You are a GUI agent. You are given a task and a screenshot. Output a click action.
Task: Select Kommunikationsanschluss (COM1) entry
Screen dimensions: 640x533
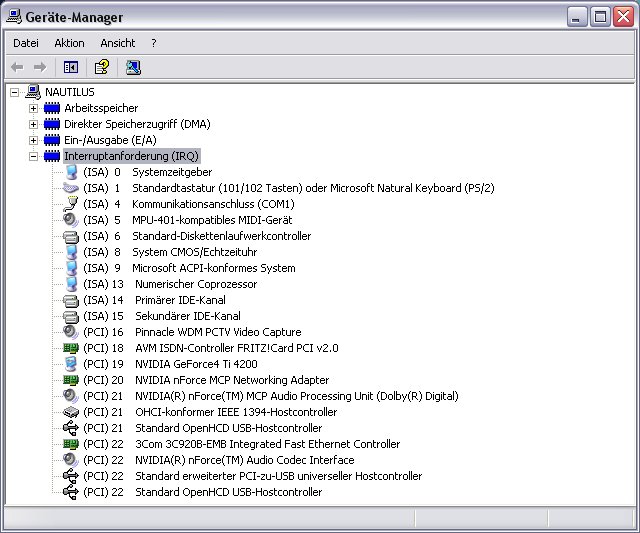pyautogui.click(x=189, y=204)
